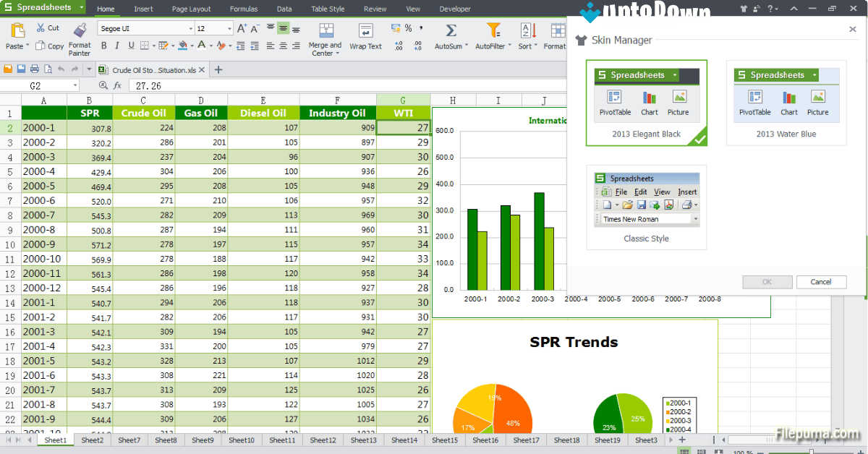Toggle italic formatting
This screenshot has height=454, width=868.
click(116, 45)
